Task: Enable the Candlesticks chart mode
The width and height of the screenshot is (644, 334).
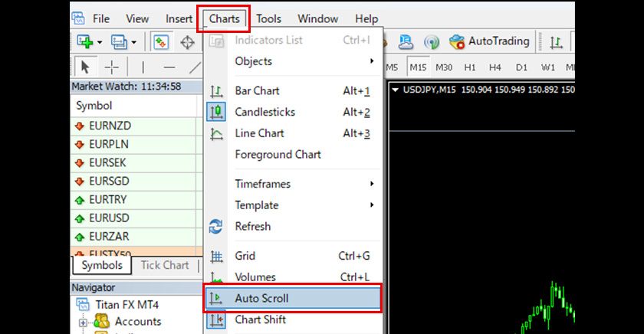Action: [x=264, y=112]
